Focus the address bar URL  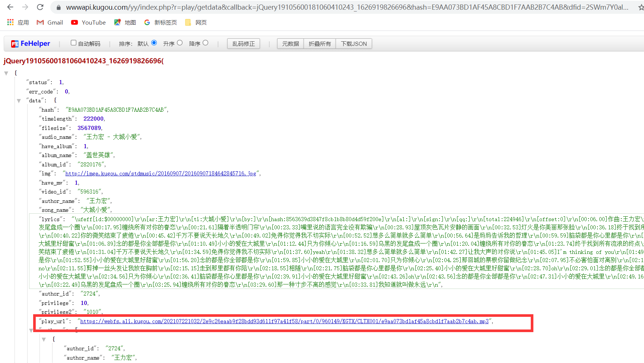tap(347, 7)
